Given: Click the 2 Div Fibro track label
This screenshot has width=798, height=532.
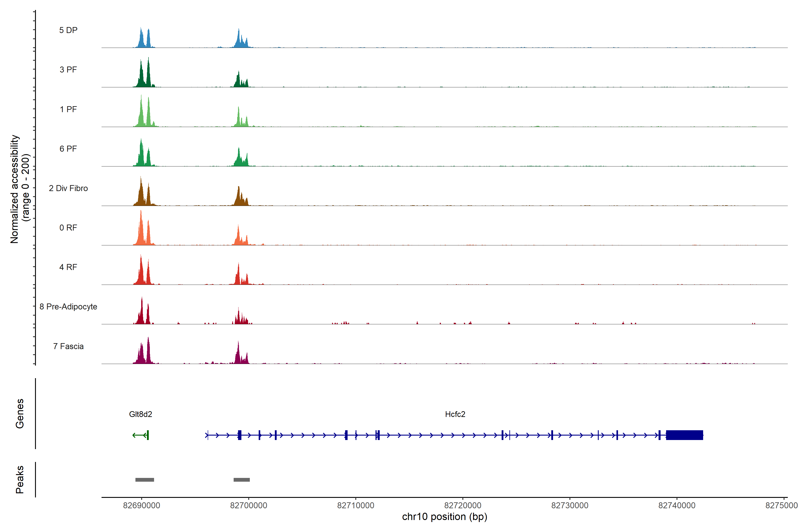Looking at the screenshot, I should coord(68,188).
